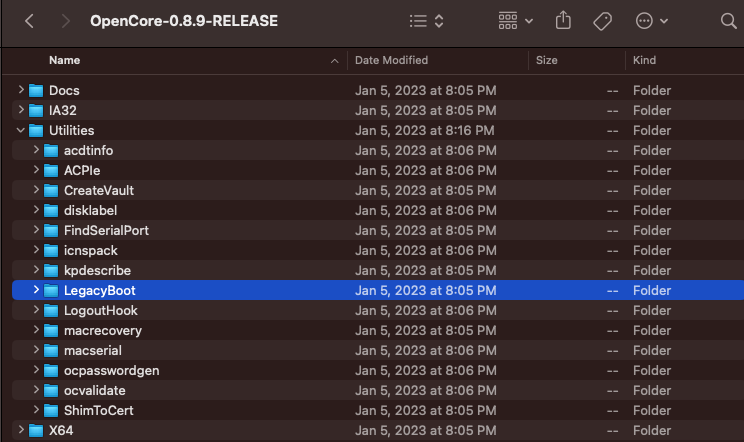The height and width of the screenshot is (442, 744).
Task: Click the OpenCore-0.8.9-RELEASE window title
Action: coord(184,21)
